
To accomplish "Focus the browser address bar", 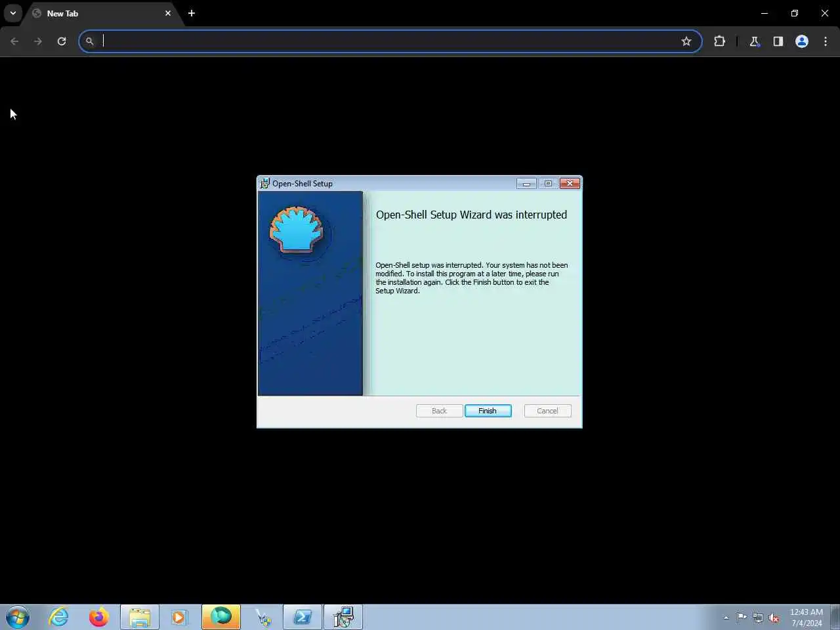I will click(x=390, y=41).
